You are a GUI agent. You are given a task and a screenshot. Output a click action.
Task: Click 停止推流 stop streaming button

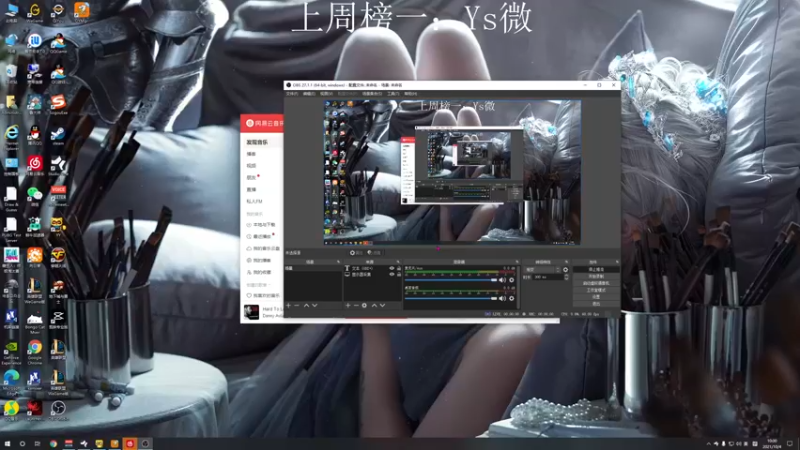pyautogui.click(x=596, y=269)
